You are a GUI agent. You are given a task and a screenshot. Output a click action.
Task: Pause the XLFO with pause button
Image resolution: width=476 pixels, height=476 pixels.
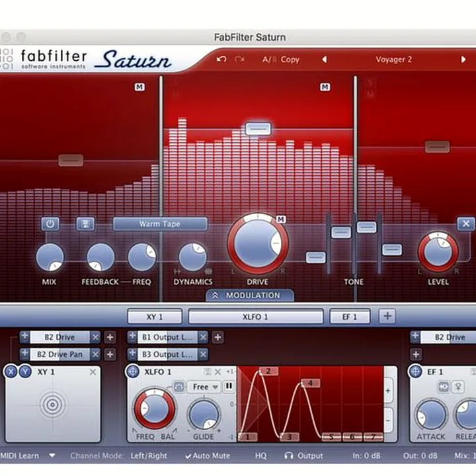(229, 387)
